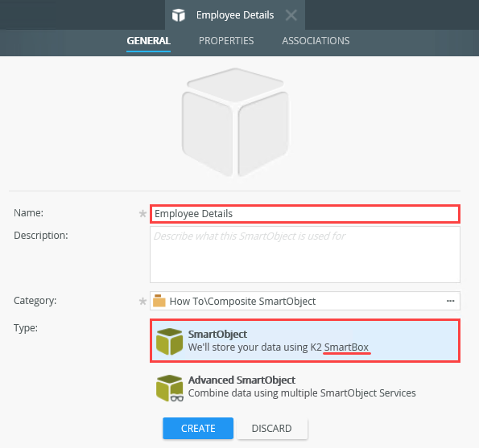Click the Employee Details tab title
This screenshot has width=479, height=448.
pos(235,15)
